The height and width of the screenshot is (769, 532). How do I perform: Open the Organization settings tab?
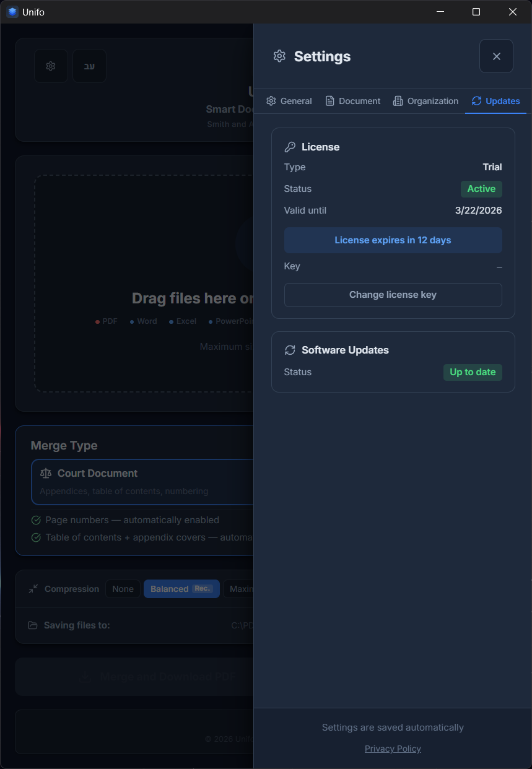click(425, 101)
